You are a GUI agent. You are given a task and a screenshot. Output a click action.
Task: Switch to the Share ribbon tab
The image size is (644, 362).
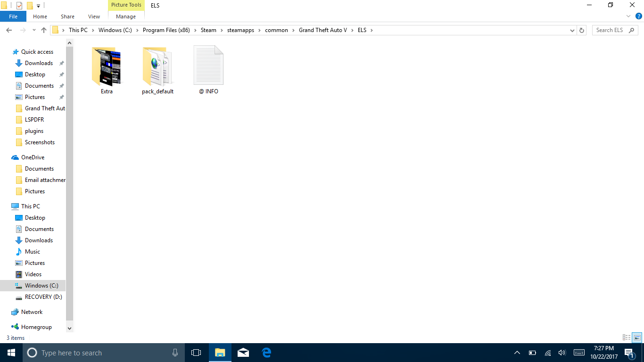click(67, 16)
